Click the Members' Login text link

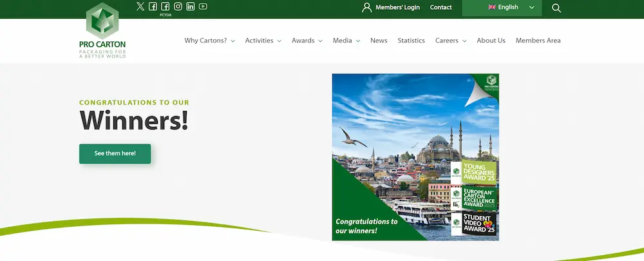click(397, 7)
